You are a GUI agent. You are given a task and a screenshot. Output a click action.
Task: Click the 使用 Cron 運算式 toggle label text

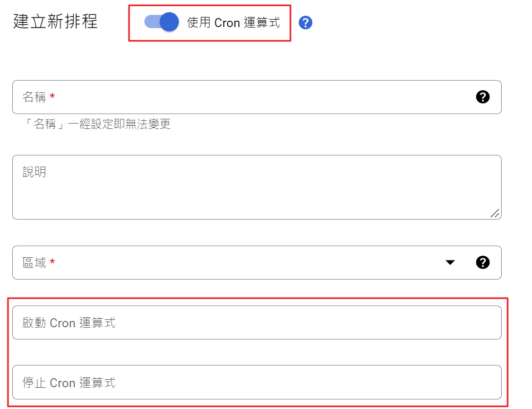[x=234, y=23]
